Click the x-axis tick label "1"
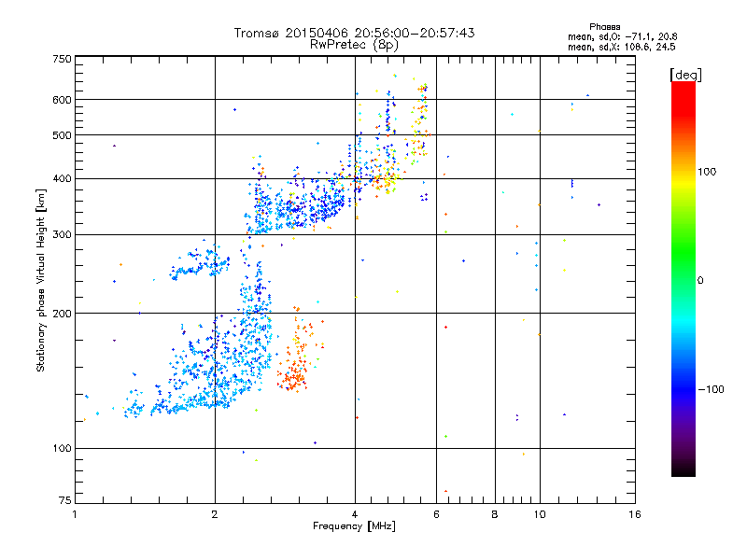The image size is (747, 560). 75,514
